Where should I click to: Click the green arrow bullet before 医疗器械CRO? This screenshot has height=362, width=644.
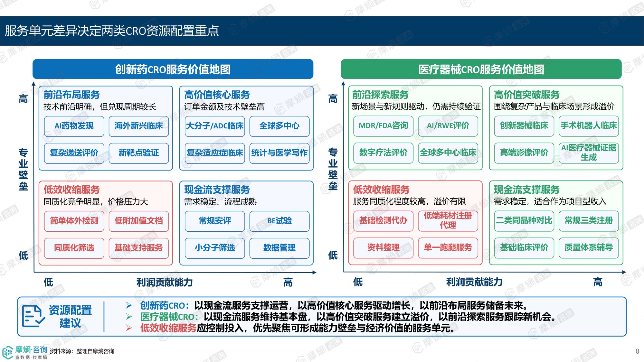click(x=129, y=317)
